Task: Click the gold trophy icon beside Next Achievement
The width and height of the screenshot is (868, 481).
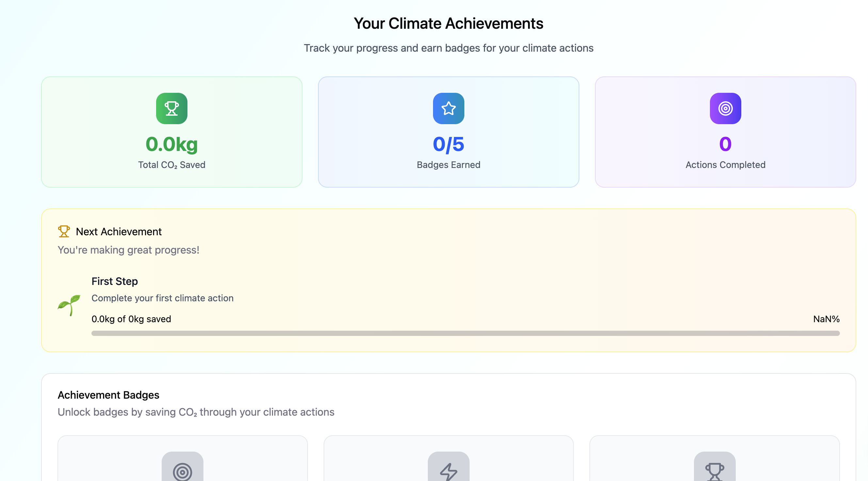Action: tap(63, 231)
